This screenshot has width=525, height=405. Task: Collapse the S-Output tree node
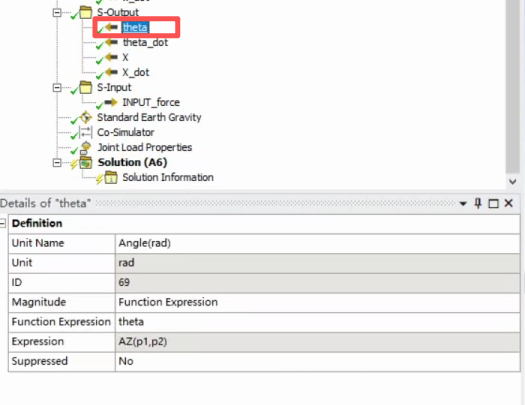coord(57,13)
